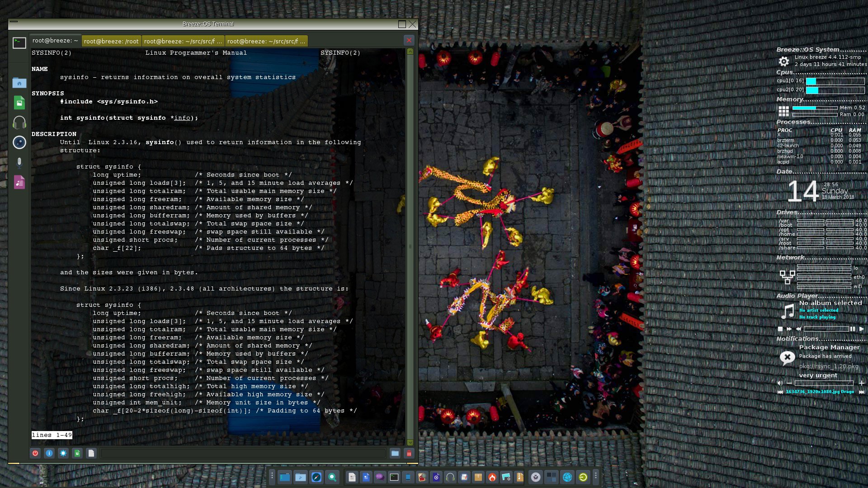The width and height of the screenshot is (868, 488).
Task: Open the blue info icon in terminal footer
Action: [49, 453]
